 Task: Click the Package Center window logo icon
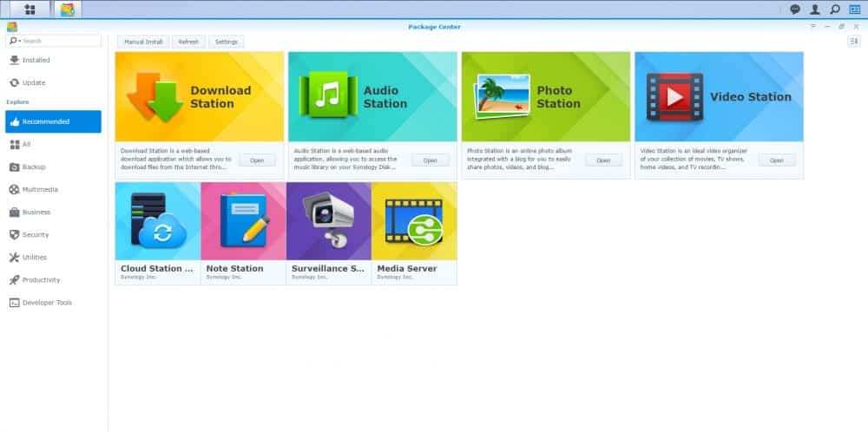click(x=11, y=27)
